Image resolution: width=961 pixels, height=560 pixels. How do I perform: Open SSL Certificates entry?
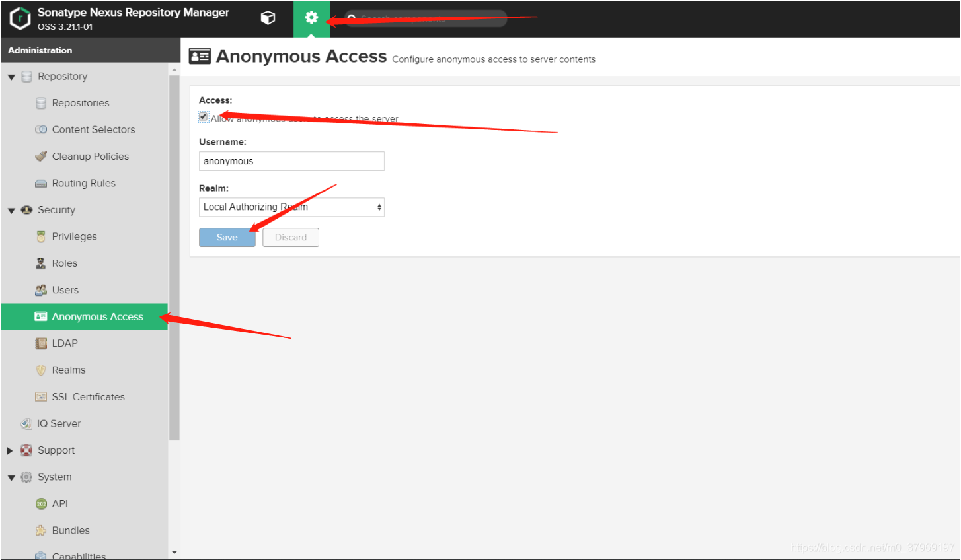[x=89, y=397]
